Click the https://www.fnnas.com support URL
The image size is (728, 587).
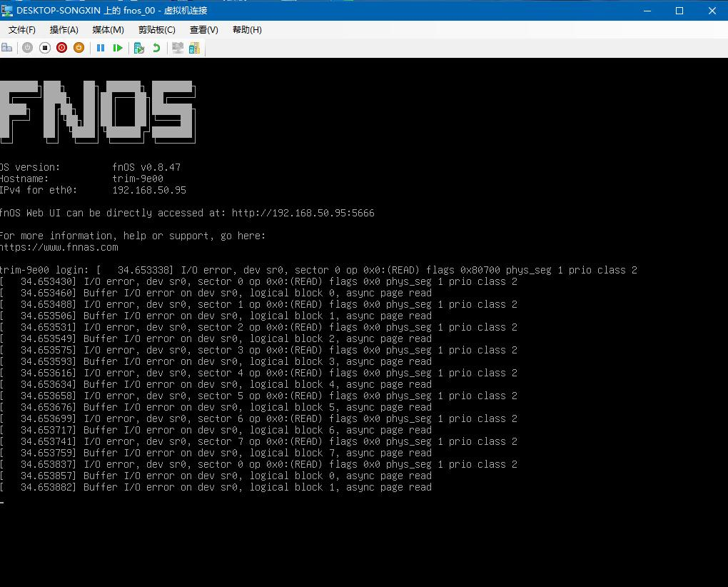coord(59,248)
